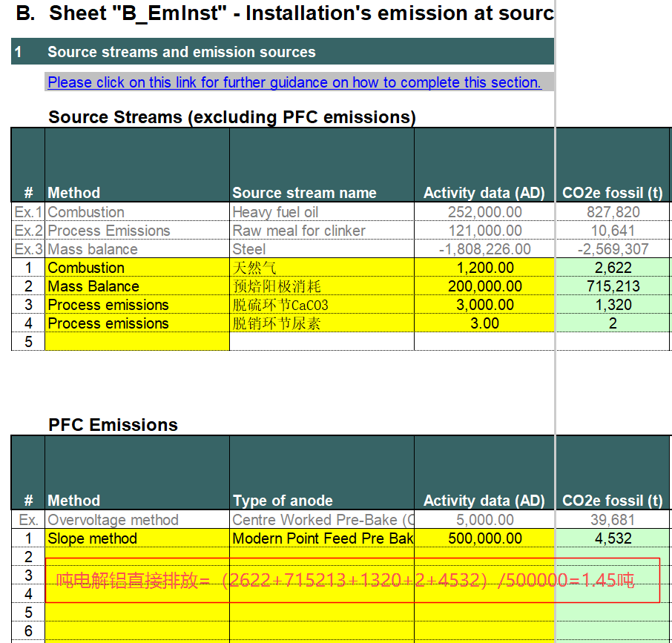Click the 预焙阳极消耗 source stream cell
Screen dimensions: 672x643
pos(321,286)
